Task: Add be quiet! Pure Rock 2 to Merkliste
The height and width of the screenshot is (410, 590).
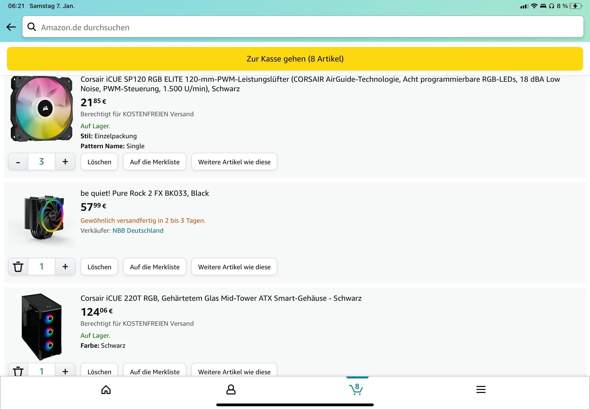Action: click(x=155, y=267)
